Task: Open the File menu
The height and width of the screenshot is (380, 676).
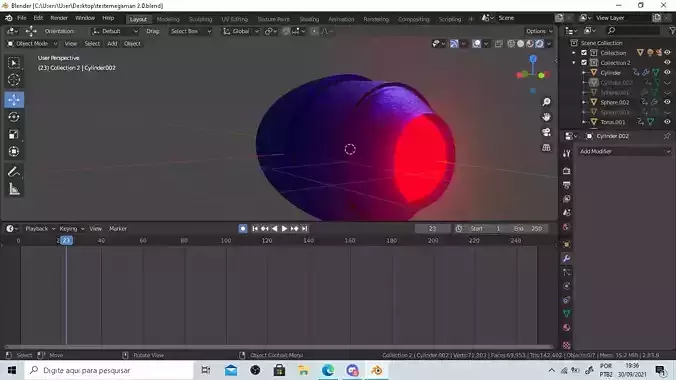Action: (x=22, y=18)
